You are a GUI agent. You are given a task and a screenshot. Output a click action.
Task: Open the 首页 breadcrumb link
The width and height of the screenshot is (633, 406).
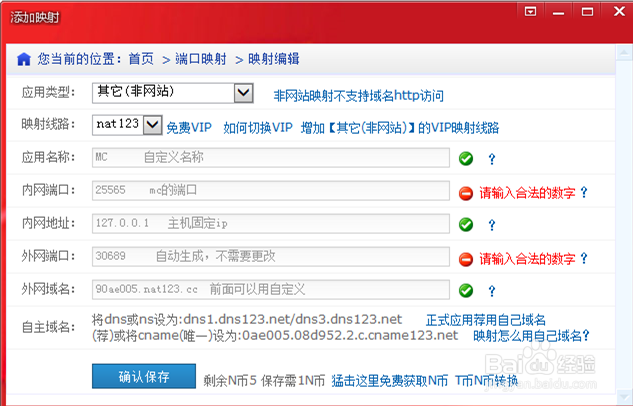click(141, 59)
